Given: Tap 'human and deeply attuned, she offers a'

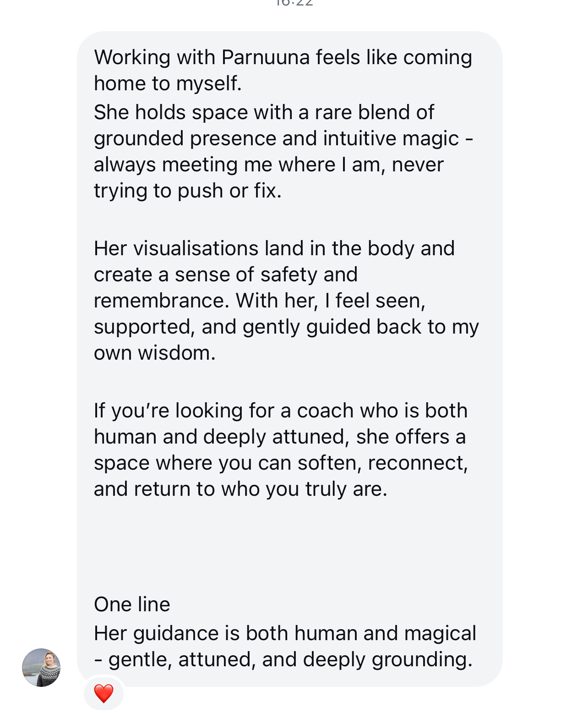Looking at the screenshot, I should click(x=280, y=437).
